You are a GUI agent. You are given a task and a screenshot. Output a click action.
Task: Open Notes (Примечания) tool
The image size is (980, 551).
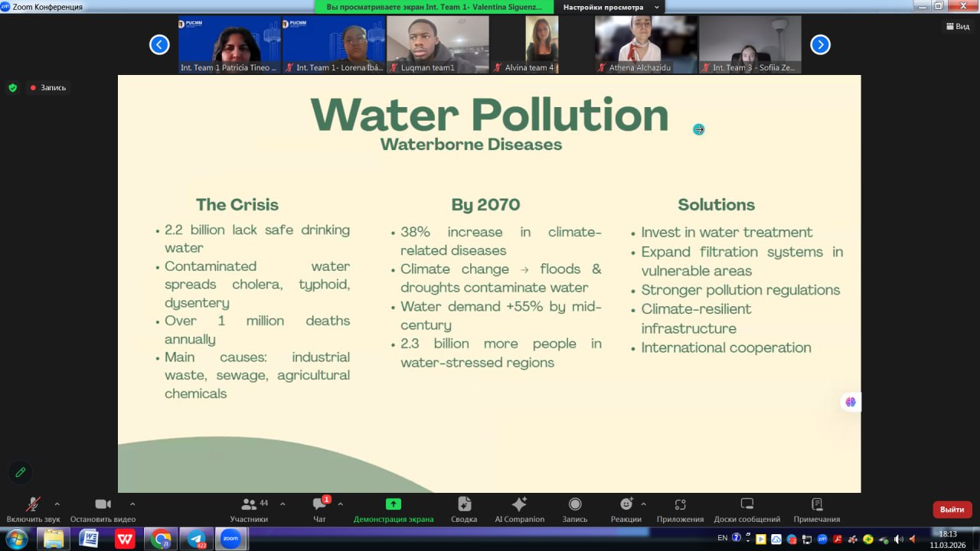[x=816, y=509]
